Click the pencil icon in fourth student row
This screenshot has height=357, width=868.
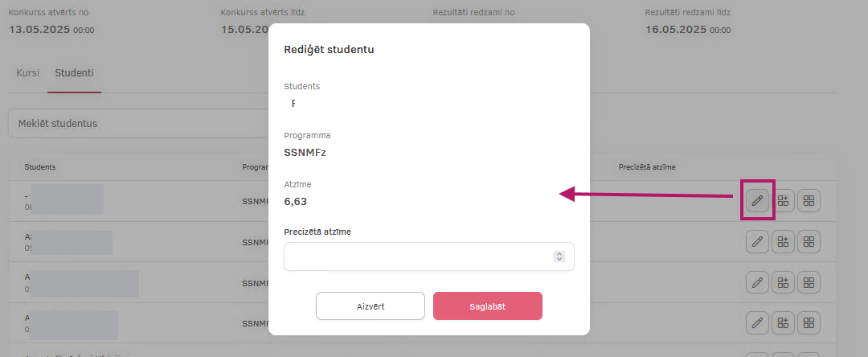tap(757, 322)
